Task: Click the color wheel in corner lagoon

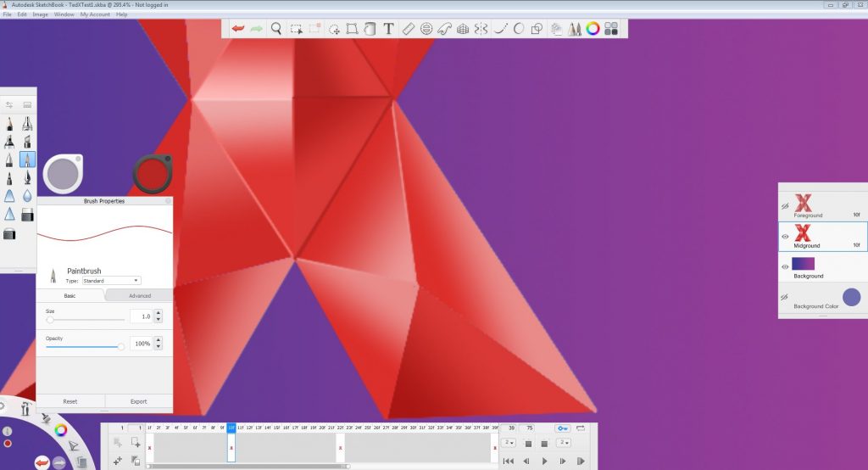Action: pos(61,429)
